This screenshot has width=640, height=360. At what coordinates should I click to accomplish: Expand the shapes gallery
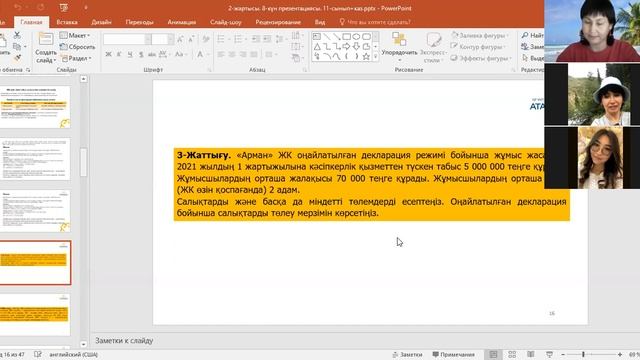point(376,57)
